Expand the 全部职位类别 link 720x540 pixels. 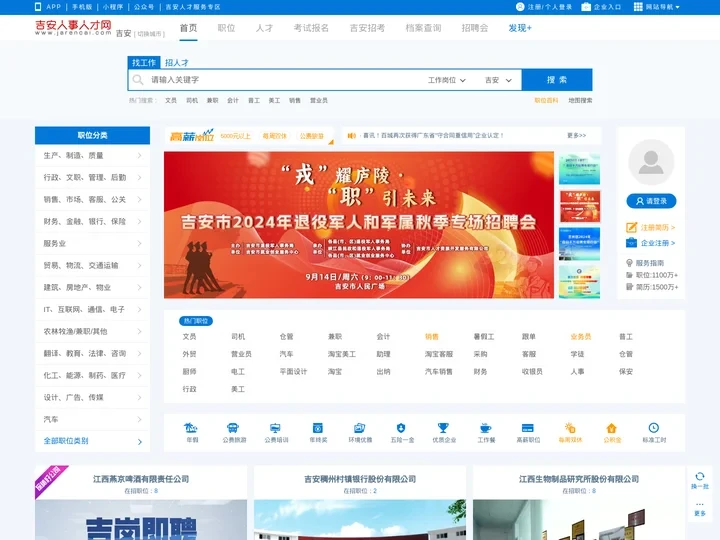(92, 441)
